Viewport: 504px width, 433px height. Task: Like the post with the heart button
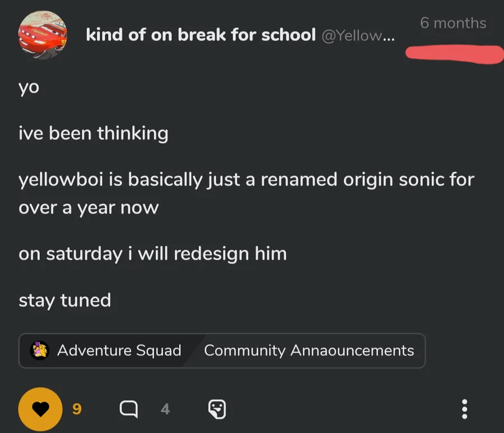(40, 410)
